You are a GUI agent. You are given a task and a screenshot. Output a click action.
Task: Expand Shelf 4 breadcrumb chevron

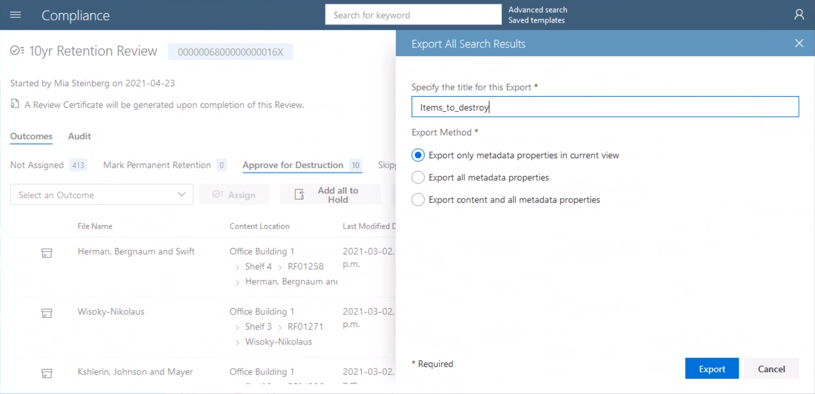(x=237, y=267)
